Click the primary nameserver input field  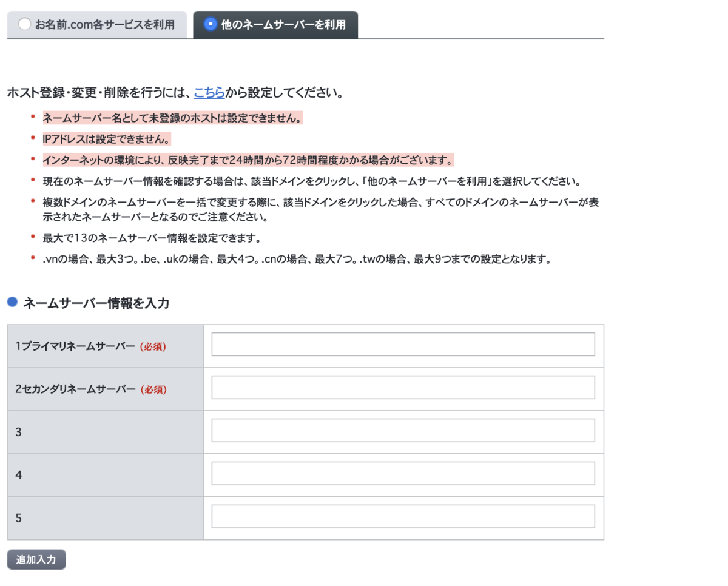click(x=402, y=344)
